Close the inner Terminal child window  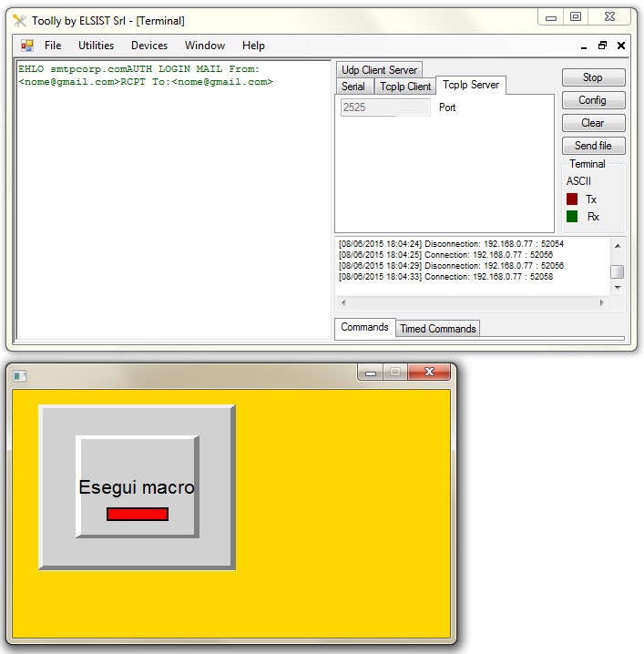(x=621, y=46)
